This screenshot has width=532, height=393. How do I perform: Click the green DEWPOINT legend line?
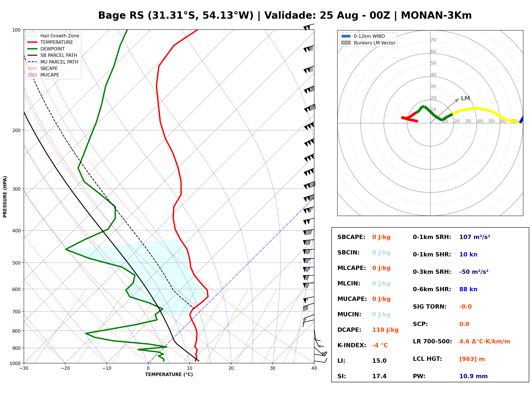32,49
